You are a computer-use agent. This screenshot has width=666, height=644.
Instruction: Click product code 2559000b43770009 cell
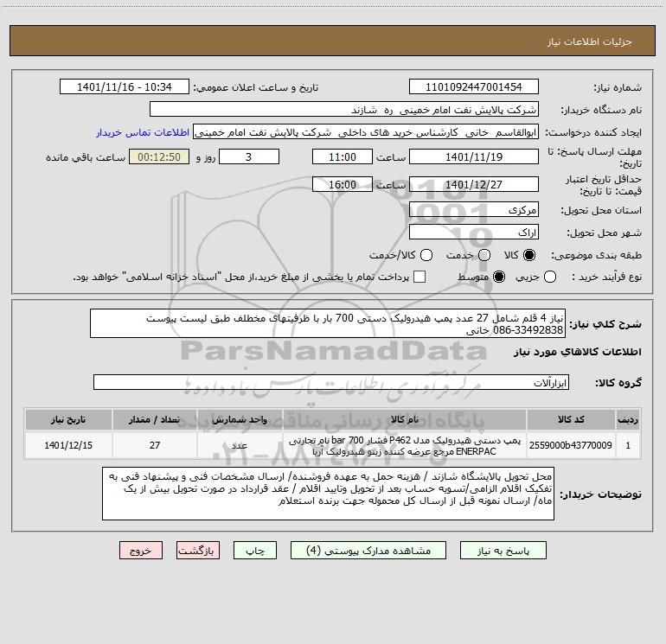(x=571, y=445)
